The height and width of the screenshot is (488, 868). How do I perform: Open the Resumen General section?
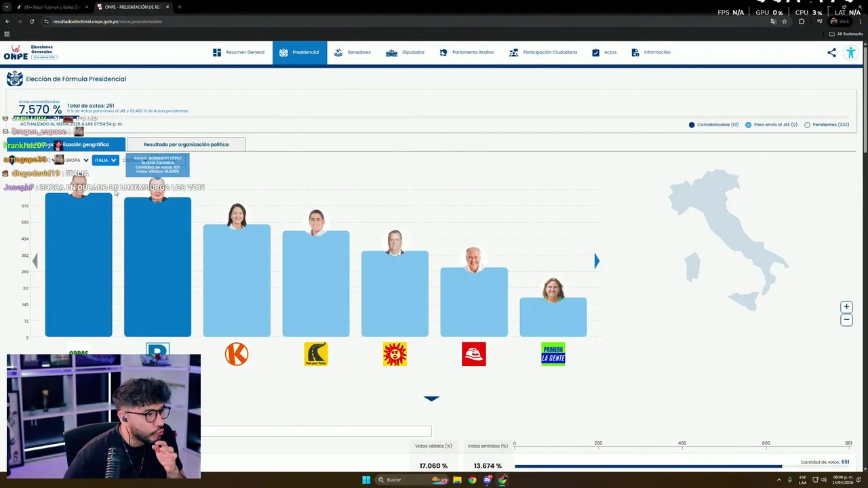tap(238, 52)
